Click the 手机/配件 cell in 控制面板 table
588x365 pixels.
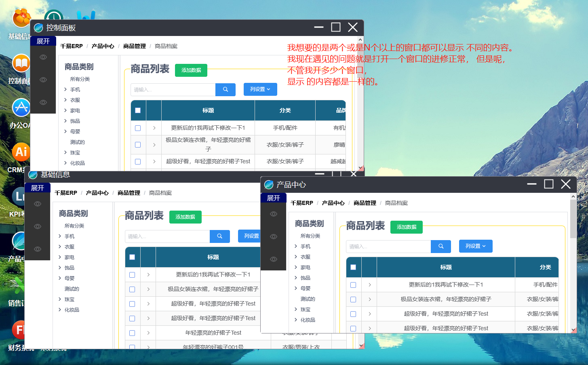pyautogui.click(x=285, y=128)
